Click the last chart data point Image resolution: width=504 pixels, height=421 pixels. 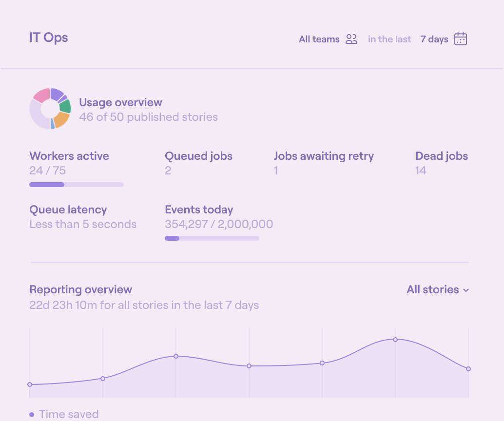468,369
